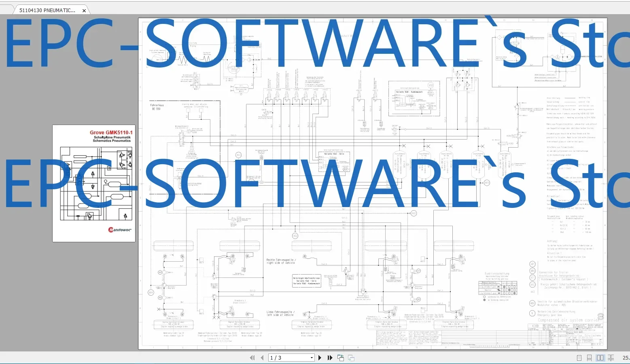Click the Grove GMK5110-1 title text
This screenshot has height=364, width=630.
click(x=111, y=132)
